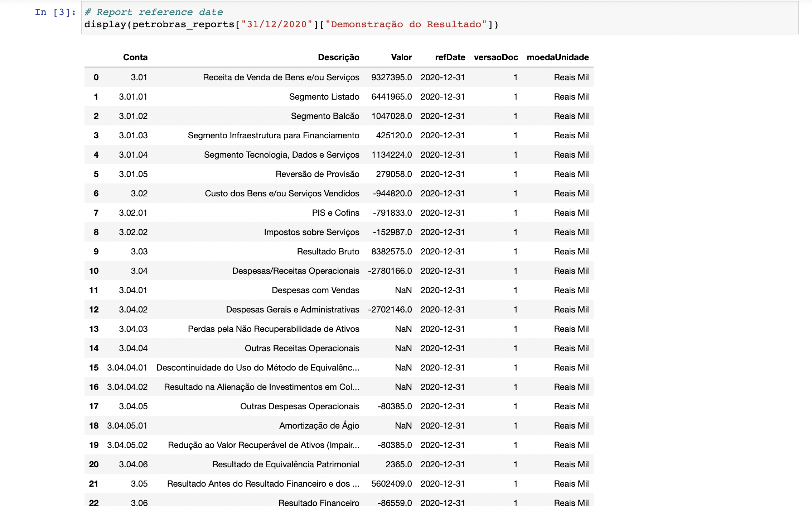Image resolution: width=812 pixels, height=506 pixels.
Task: Click row index 15 in the table
Action: (94, 368)
